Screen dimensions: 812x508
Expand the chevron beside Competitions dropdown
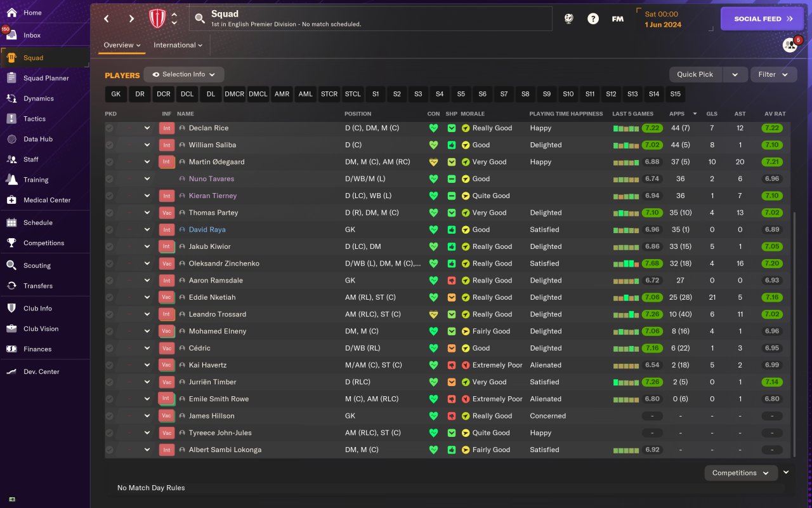tap(786, 472)
